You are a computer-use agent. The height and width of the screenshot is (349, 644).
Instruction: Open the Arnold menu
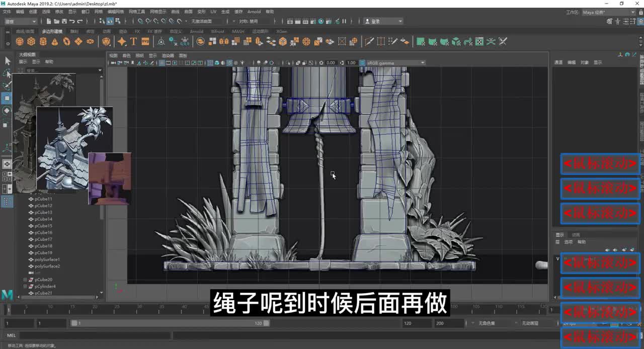tap(254, 12)
